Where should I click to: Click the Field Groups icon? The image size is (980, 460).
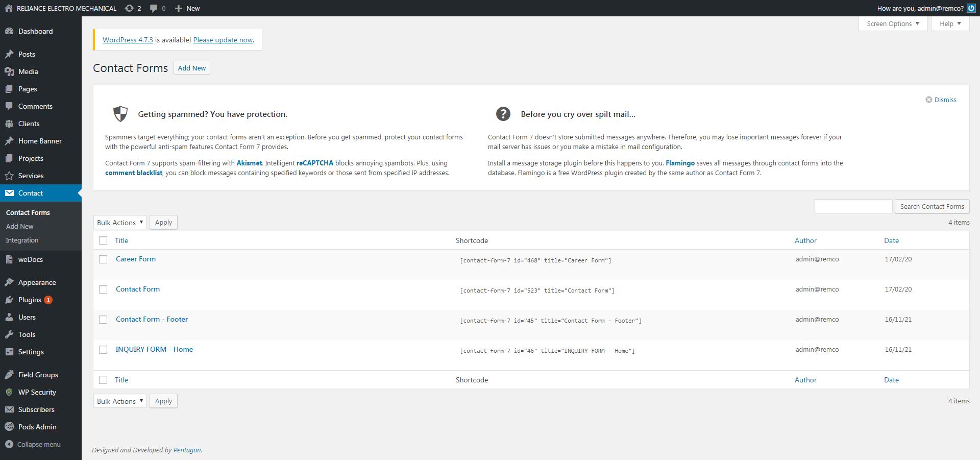tap(9, 375)
